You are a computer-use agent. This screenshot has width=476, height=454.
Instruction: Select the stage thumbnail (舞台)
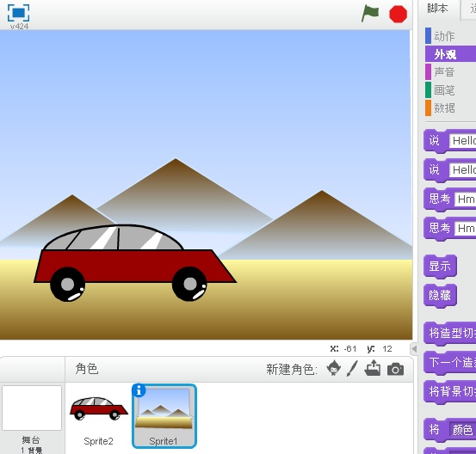32,408
